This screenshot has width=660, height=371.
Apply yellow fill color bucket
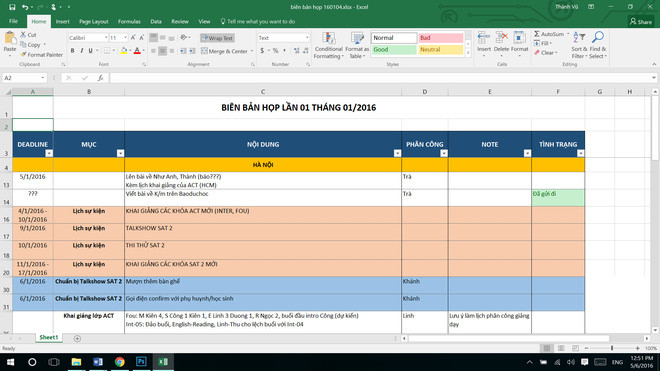coord(124,51)
